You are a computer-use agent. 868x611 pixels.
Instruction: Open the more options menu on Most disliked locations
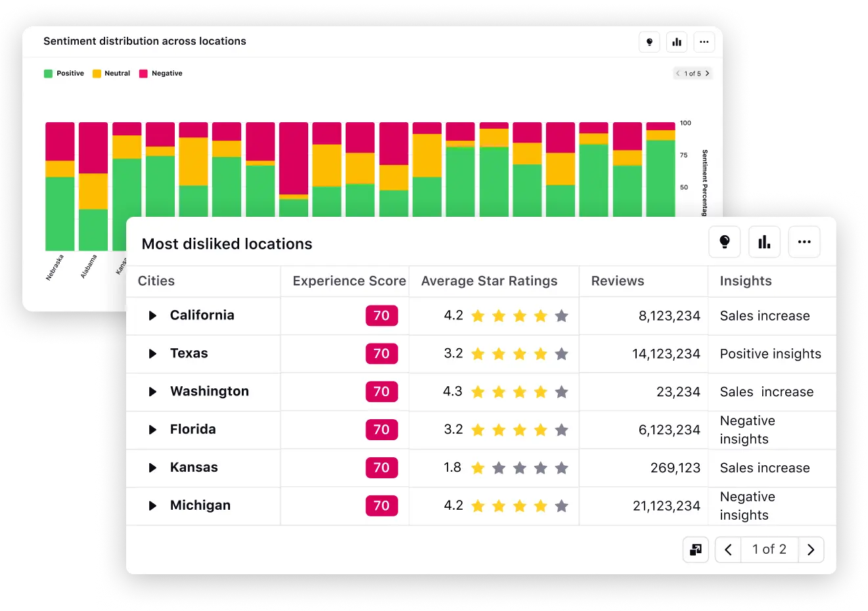click(804, 242)
